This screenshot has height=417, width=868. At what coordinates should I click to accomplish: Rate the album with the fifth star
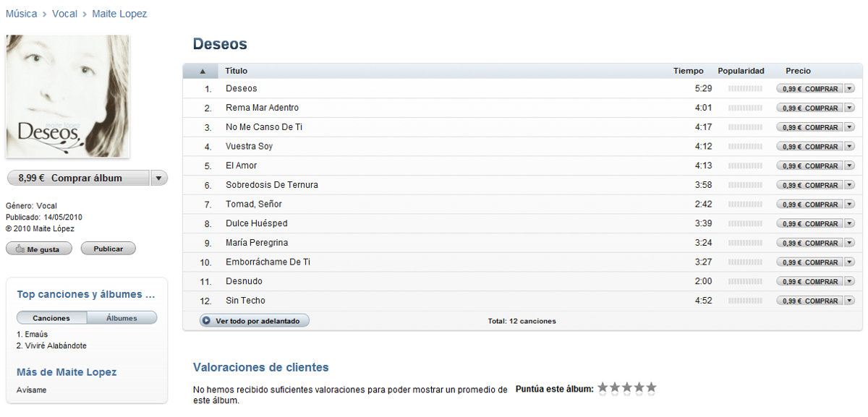click(651, 388)
